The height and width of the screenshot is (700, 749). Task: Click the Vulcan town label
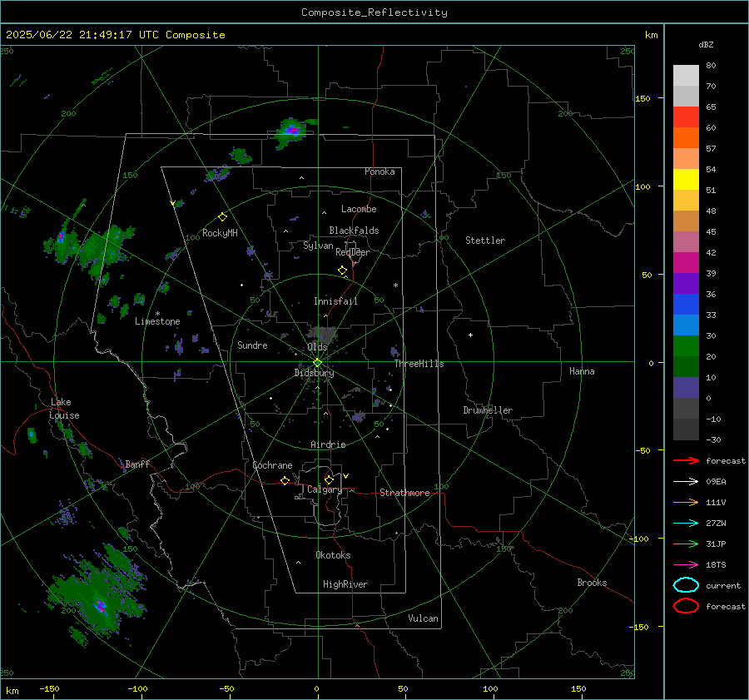(x=423, y=618)
